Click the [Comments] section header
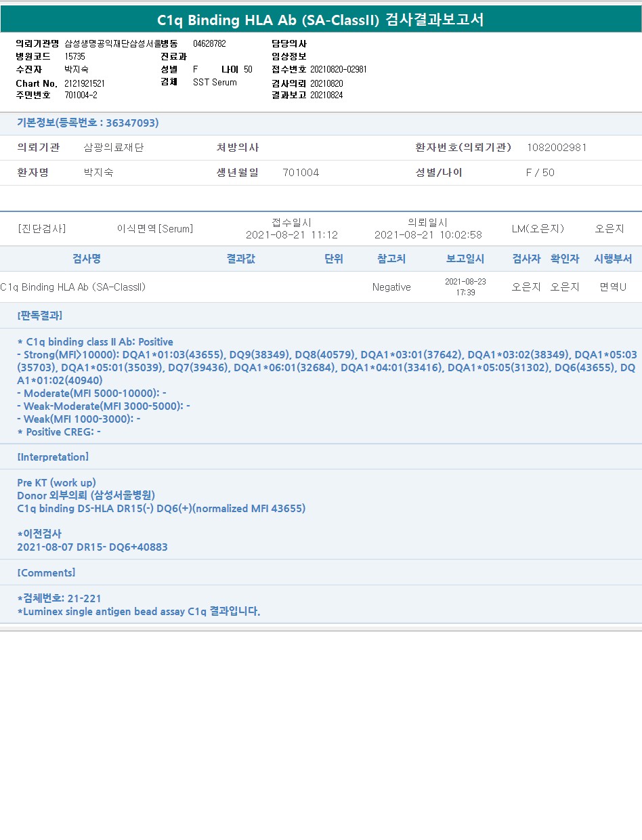The image size is (642, 840). (46, 572)
